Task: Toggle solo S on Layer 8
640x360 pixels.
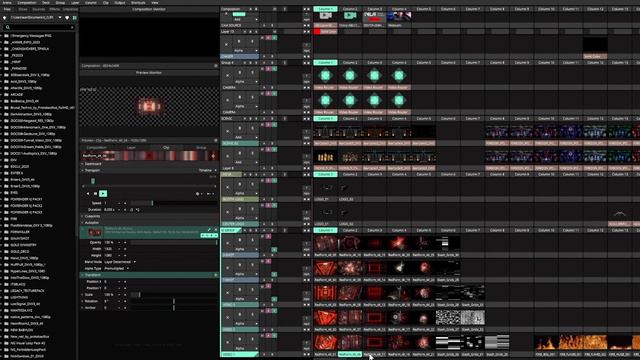Action: pos(252,154)
